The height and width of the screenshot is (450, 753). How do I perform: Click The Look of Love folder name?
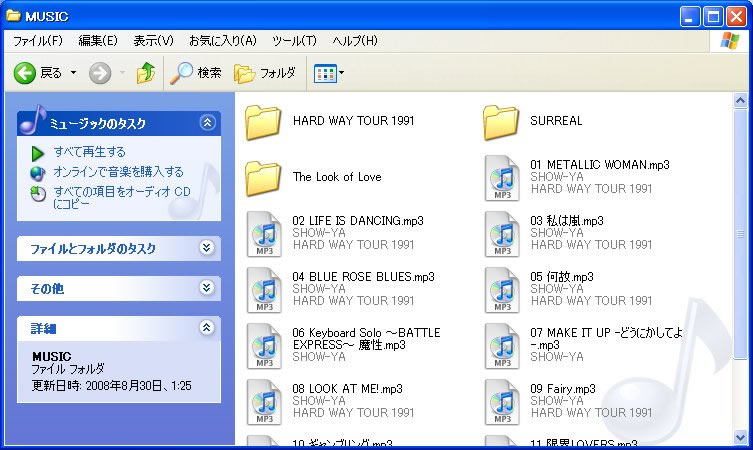[337, 177]
